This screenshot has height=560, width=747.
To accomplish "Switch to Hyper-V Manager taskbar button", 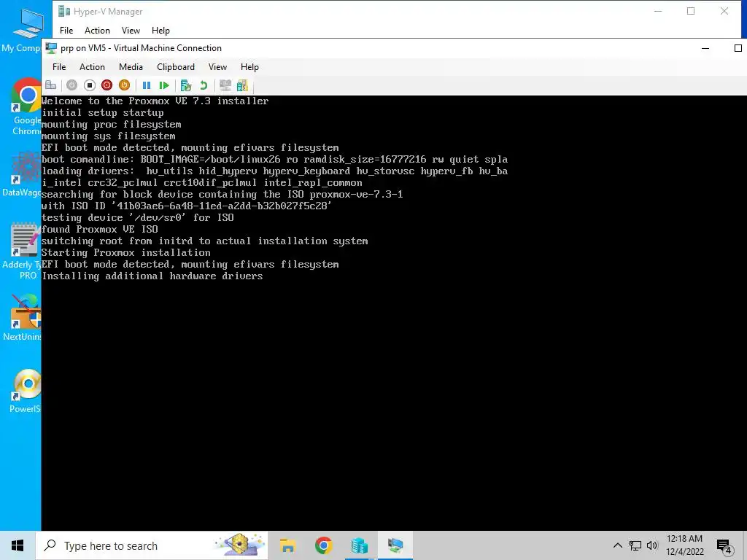I will coord(359,545).
